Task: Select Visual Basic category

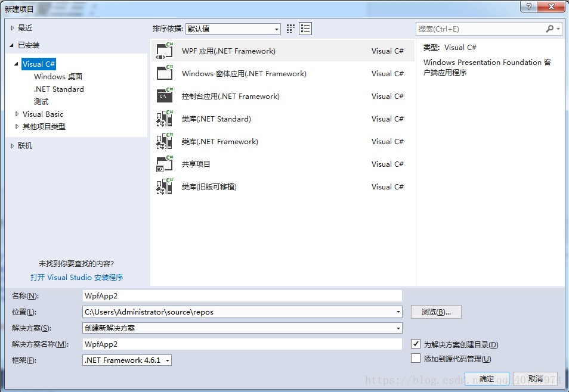Action: point(43,114)
